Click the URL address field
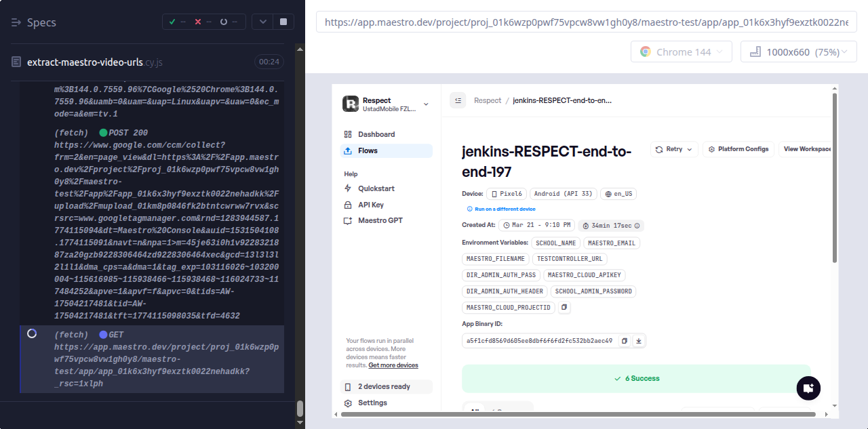This screenshot has width=868, height=429. (586, 22)
